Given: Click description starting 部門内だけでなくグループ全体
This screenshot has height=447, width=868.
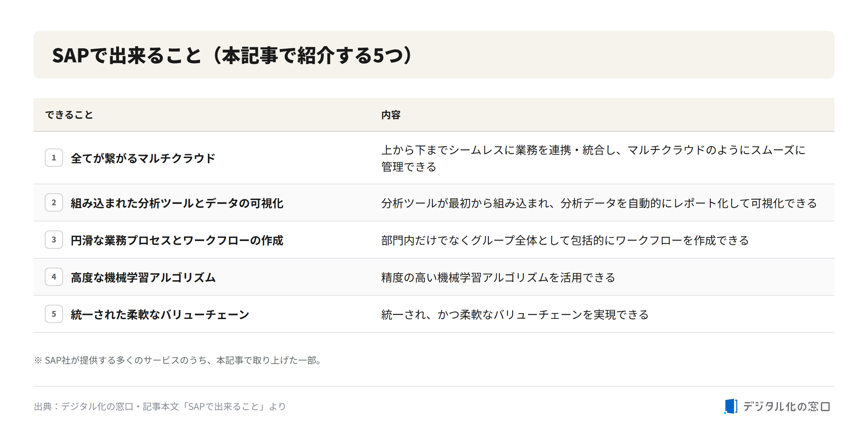Looking at the screenshot, I should click(x=565, y=240).
